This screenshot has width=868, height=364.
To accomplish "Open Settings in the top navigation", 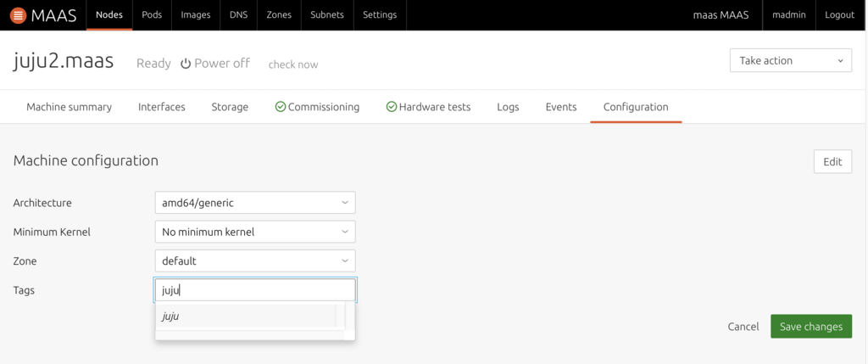I will coord(380,15).
